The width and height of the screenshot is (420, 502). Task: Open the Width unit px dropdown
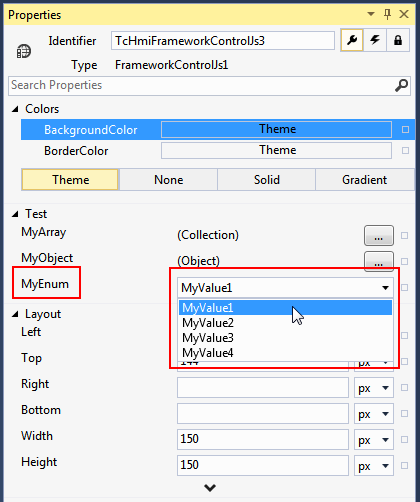[374, 439]
